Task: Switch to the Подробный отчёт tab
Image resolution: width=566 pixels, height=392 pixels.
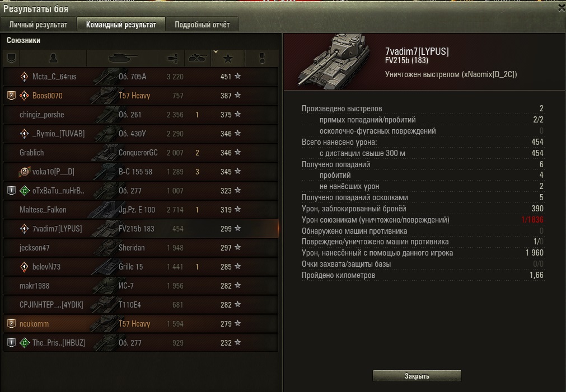Action: (x=202, y=25)
